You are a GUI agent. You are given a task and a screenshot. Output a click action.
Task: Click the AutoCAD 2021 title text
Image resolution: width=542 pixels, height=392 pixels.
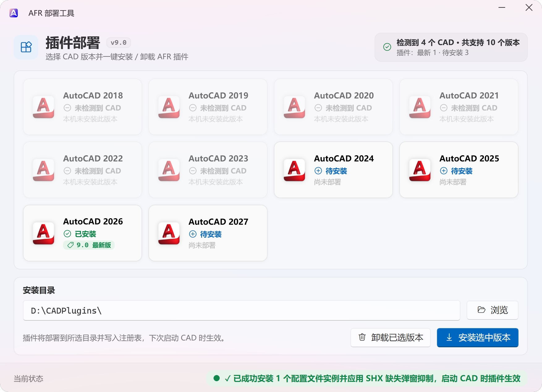(x=469, y=96)
